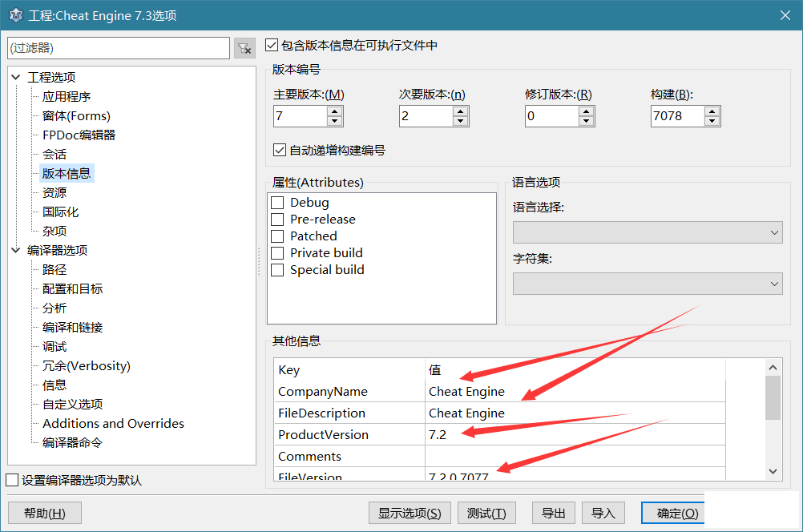Click the FileDescription value cell
This screenshot has width=803, height=532.
pyautogui.click(x=575, y=413)
